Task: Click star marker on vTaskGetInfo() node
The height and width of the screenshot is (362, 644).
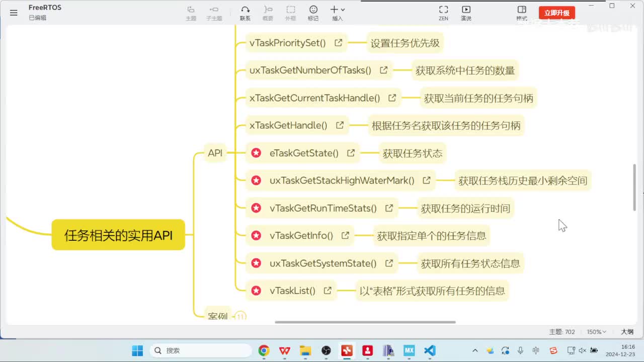Action: pyautogui.click(x=256, y=235)
